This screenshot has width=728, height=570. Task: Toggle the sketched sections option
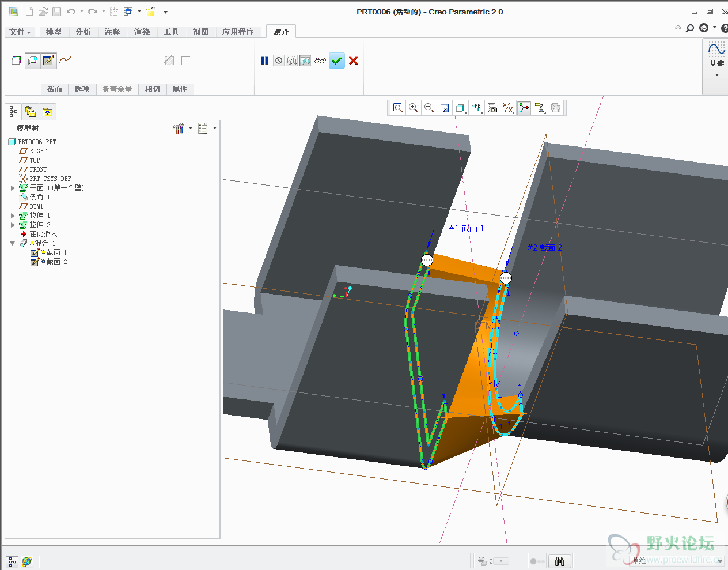49,61
